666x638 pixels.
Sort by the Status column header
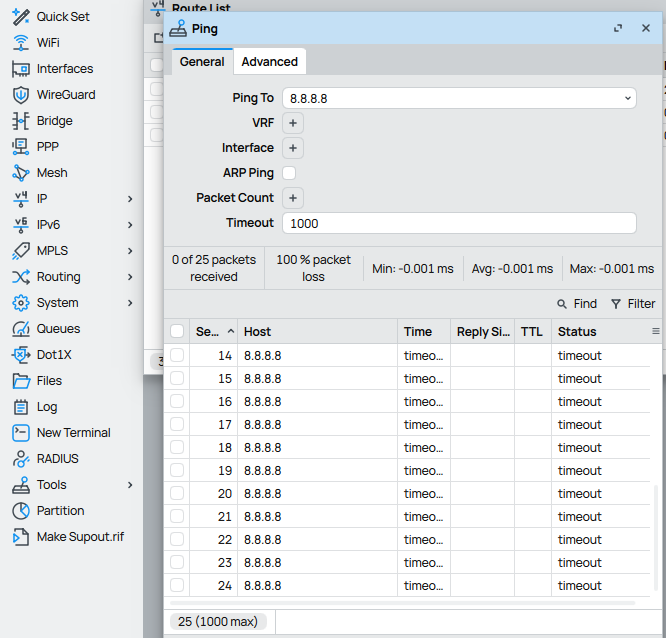coord(601,332)
